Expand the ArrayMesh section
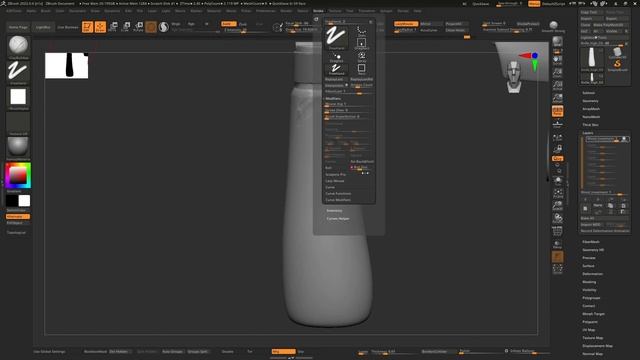 click(591, 109)
